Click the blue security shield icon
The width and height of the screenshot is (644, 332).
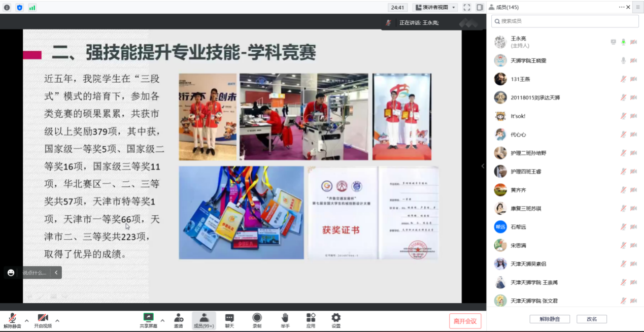point(19,7)
